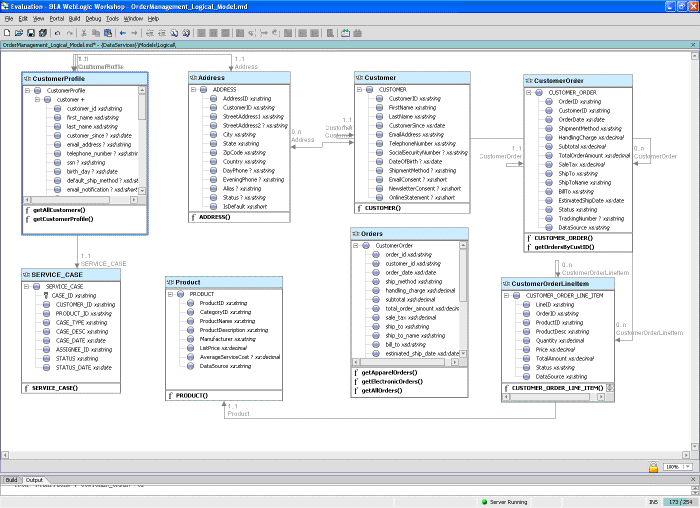Select the getApparelOrders() function
The image size is (700, 508).
pyautogui.click(x=389, y=372)
